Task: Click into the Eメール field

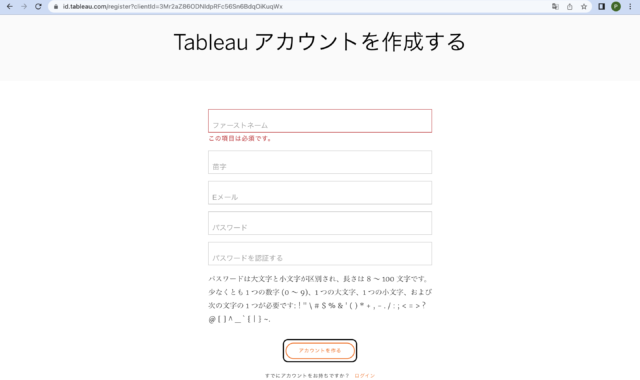Action: (320, 193)
